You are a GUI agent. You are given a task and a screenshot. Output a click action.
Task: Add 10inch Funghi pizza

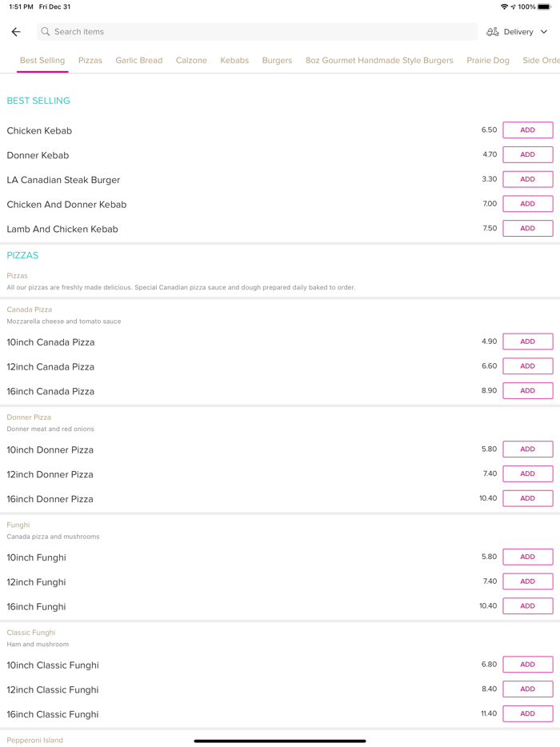[527, 557]
